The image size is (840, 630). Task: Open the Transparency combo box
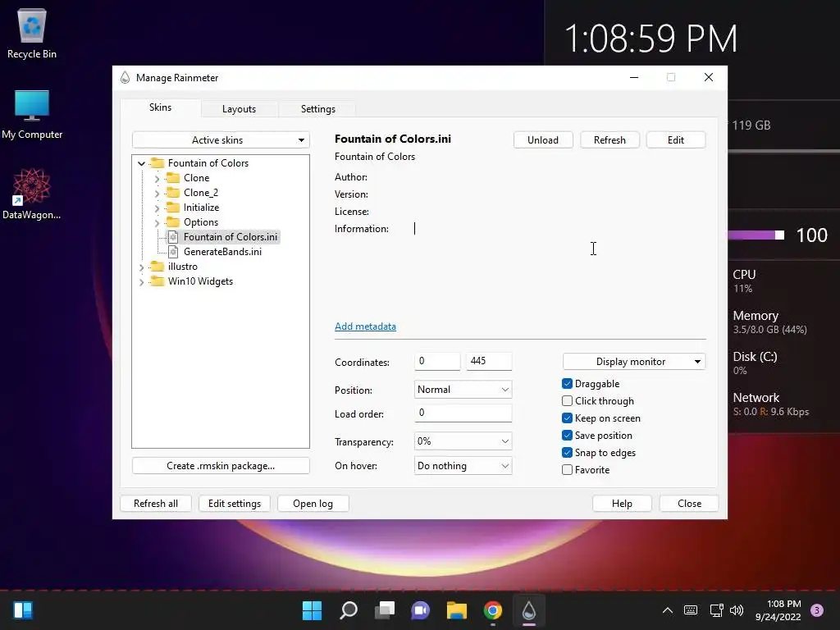[463, 441]
